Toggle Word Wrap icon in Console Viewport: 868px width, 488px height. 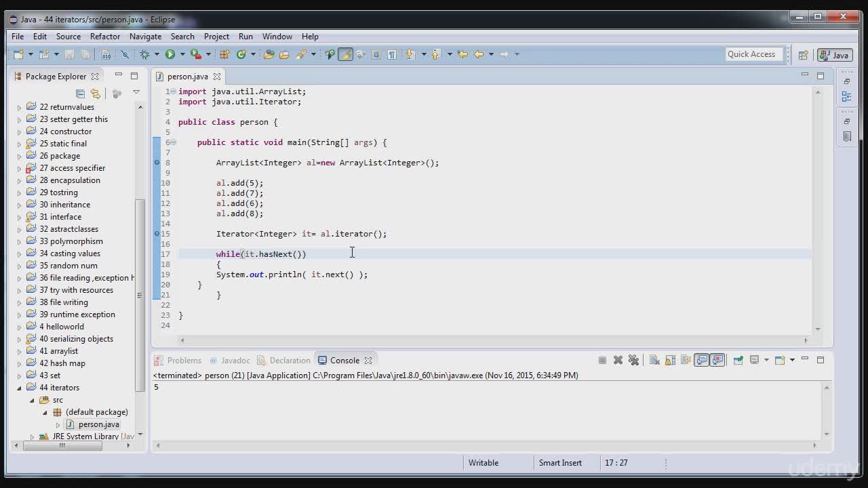pyautogui.click(x=686, y=361)
